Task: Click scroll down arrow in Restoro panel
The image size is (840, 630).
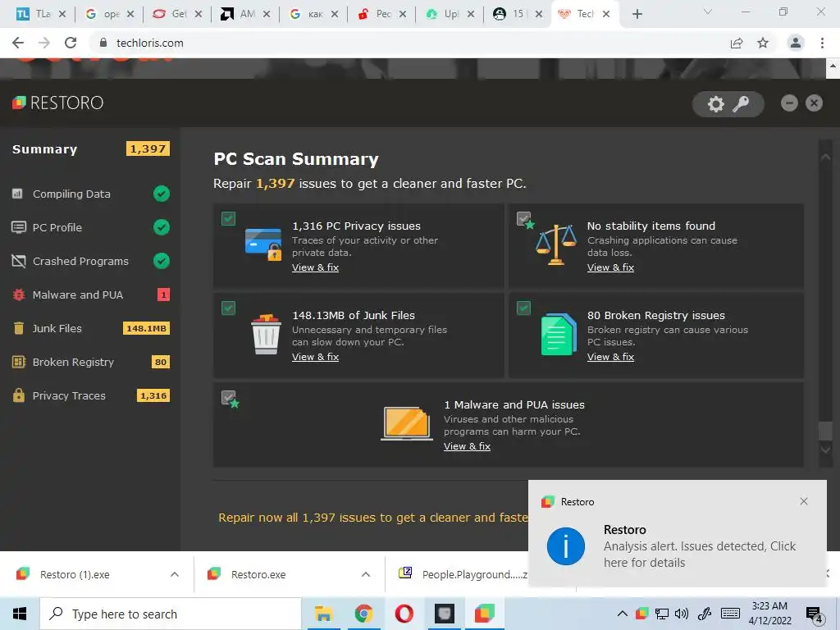Action: [x=825, y=450]
